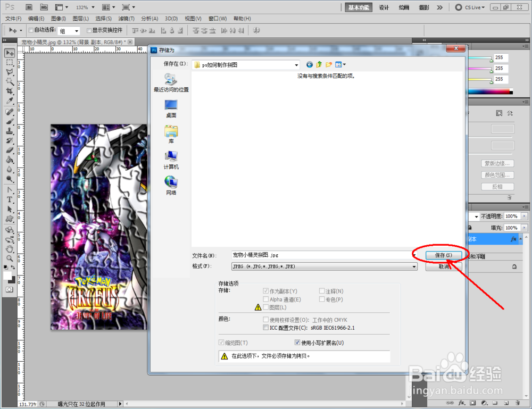The height and width of the screenshot is (409, 532).
Task: Click the Save (保存) button
Action: pyautogui.click(x=444, y=255)
